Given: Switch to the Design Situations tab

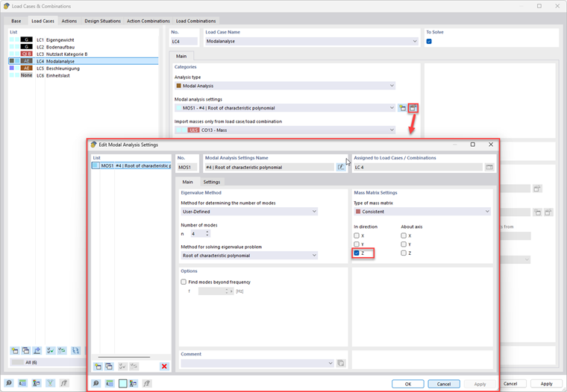Looking at the screenshot, I should coord(103,21).
